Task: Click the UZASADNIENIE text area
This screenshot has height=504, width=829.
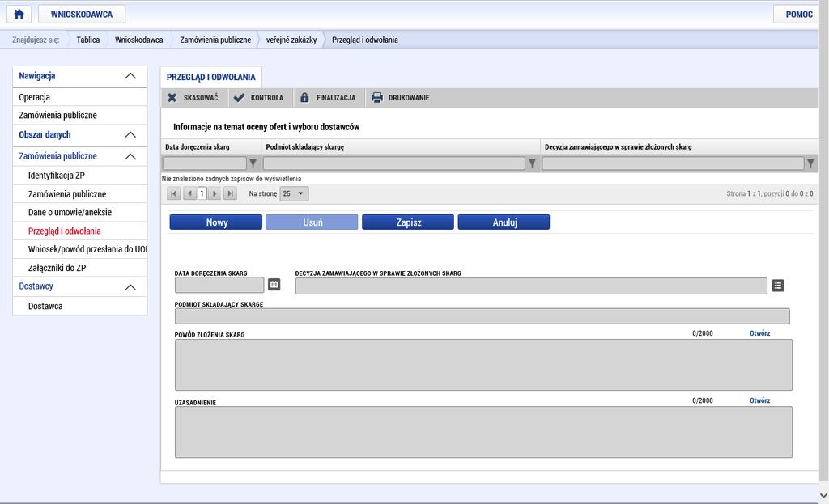Action: pos(483,432)
